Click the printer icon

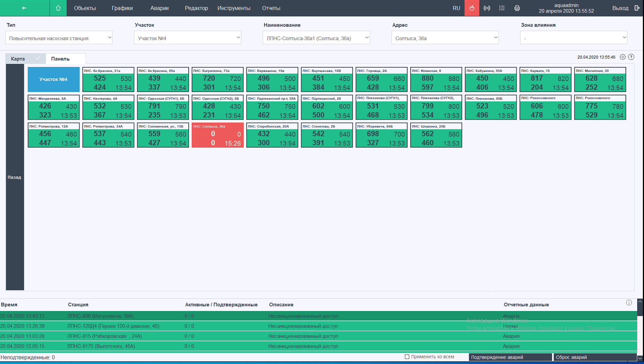click(517, 8)
